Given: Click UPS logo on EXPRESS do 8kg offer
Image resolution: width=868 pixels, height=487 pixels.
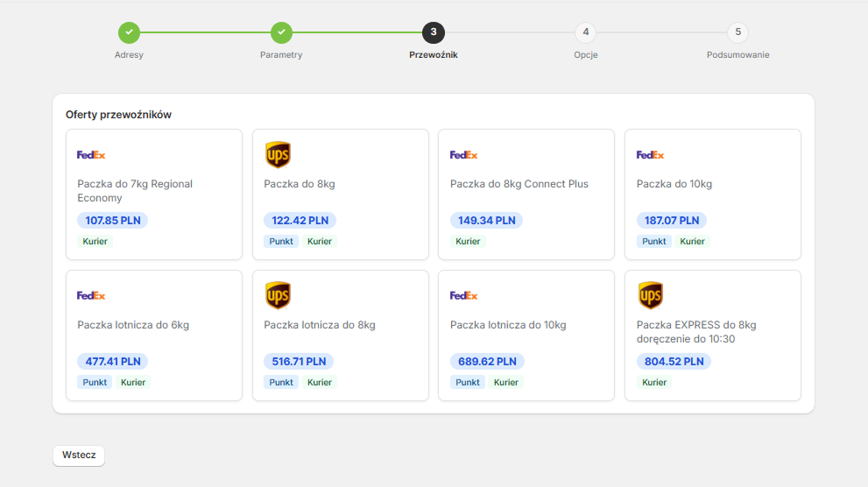Looking at the screenshot, I should pos(651,295).
